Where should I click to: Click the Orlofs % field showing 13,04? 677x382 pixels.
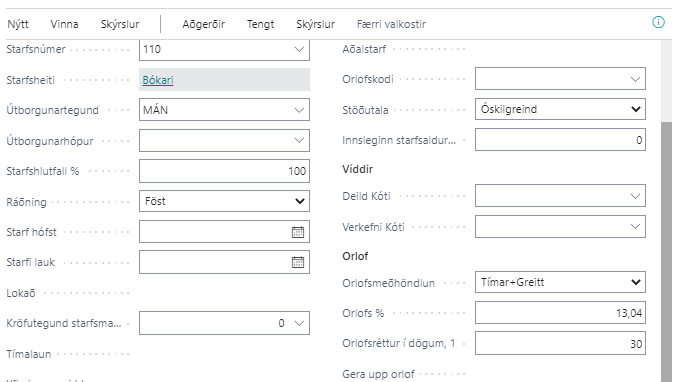pyautogui.click(x=560, y=313)
